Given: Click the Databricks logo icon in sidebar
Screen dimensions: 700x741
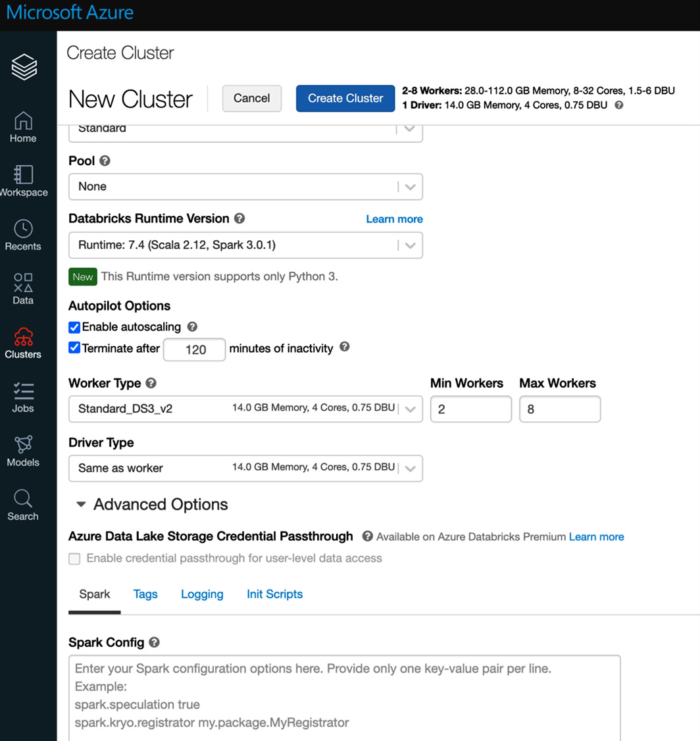Looking at the screenshot, I should (x=24, y=66).
